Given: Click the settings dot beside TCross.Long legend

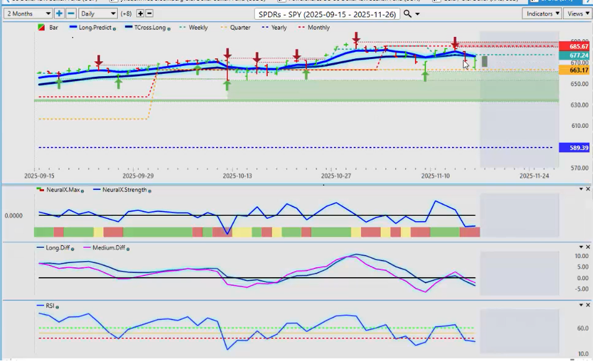Looking at the screenshot, I should click(170, 29).
